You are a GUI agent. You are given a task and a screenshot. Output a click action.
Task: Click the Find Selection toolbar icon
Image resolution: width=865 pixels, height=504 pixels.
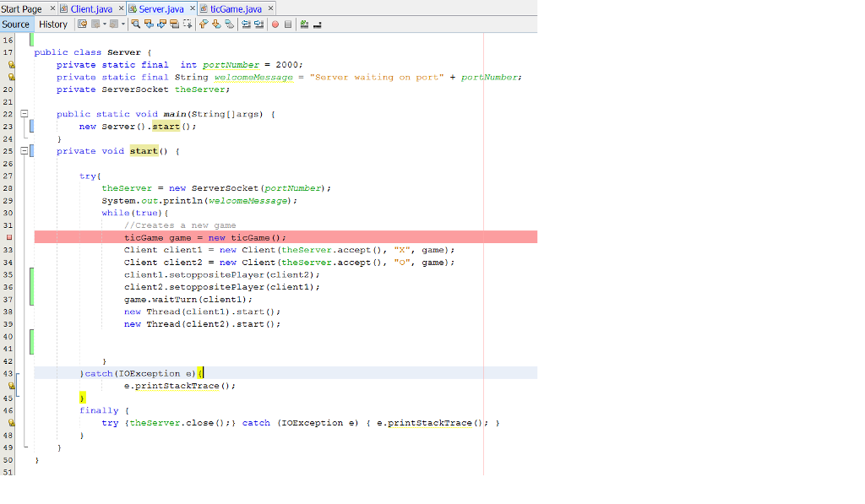(x=136, y=24)
